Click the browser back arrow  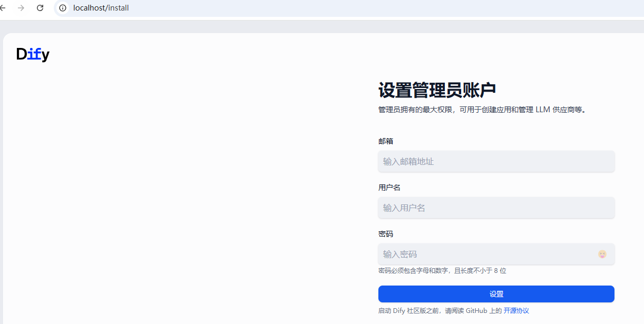(2, 8)
